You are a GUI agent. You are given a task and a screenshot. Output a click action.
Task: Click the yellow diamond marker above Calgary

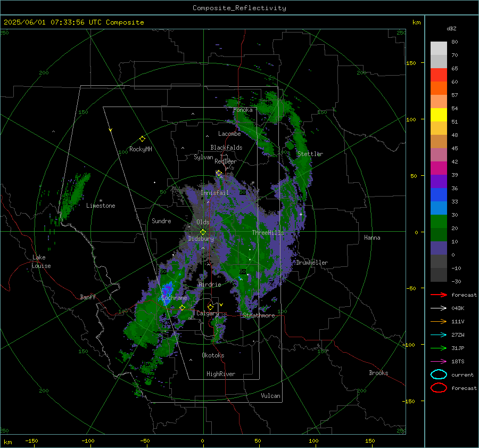[x=210, y=307]
